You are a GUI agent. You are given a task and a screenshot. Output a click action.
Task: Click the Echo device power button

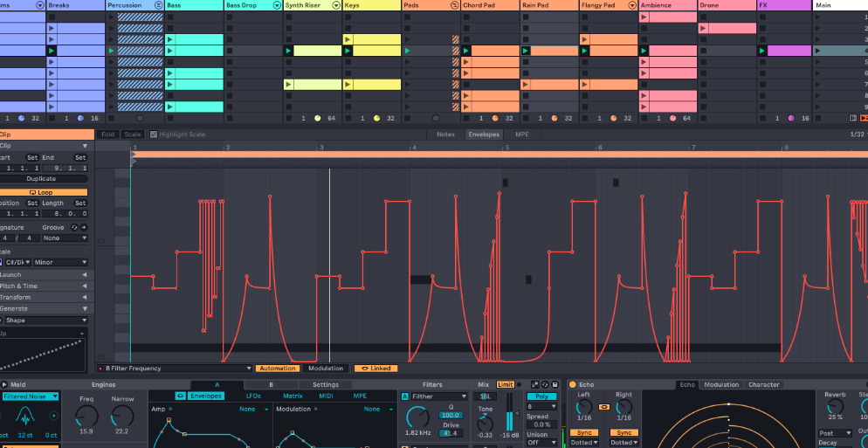click(573, 384)
